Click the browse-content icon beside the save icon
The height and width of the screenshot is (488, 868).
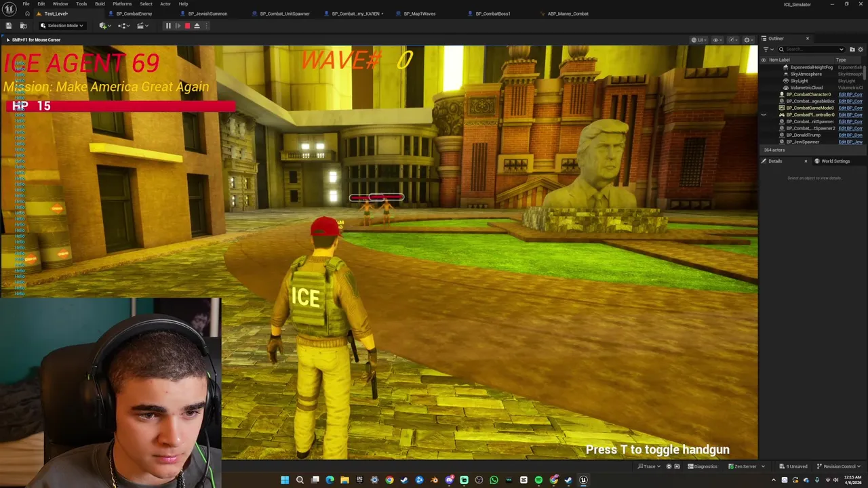coord(23,26)
